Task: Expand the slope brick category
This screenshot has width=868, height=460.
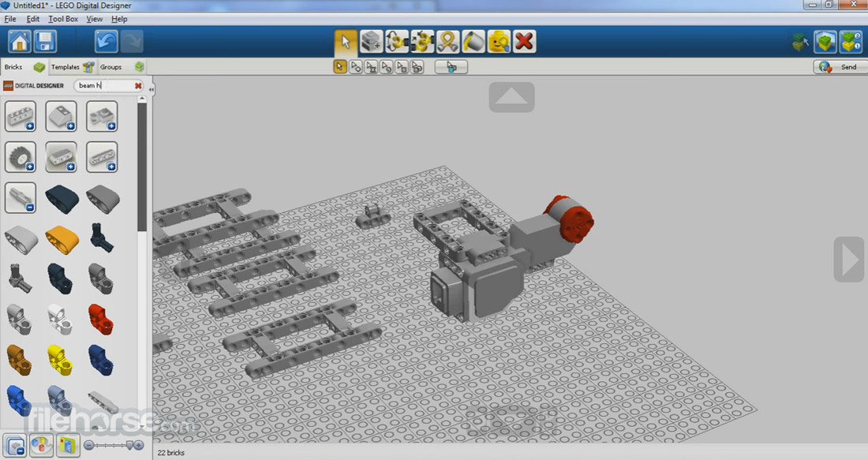Action: [61, 116]
